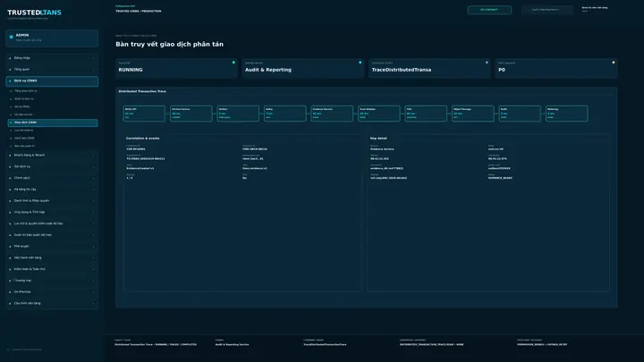Image resolution: width=644 pixels, height=362 pixels.
Task: Select the Outbox trace node
Action: coord(238,114)
